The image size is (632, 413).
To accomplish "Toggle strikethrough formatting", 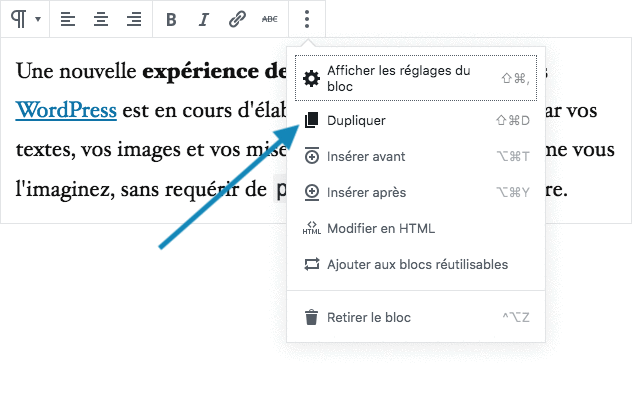I will pos(270,19).
